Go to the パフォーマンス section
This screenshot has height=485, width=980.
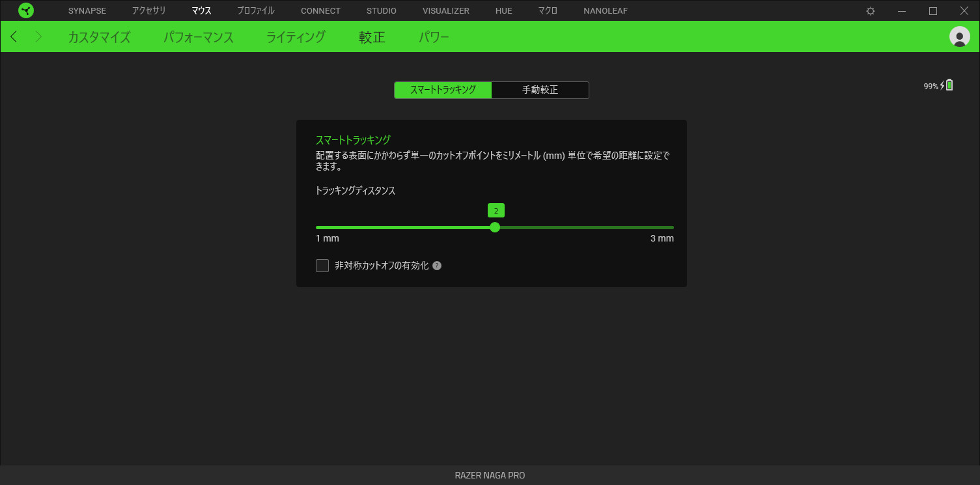[x=199, y=37]
